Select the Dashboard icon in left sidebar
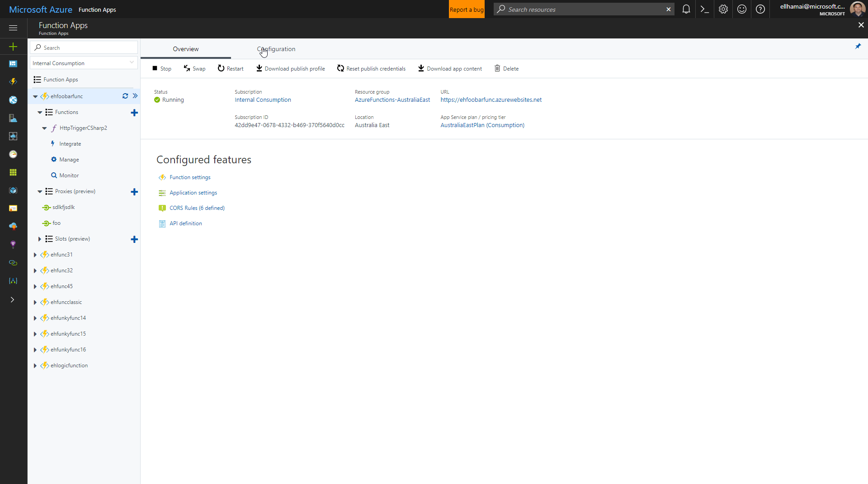Image resolution: width=868 pixels, height=484 pixels. click(x=13, y=63)
